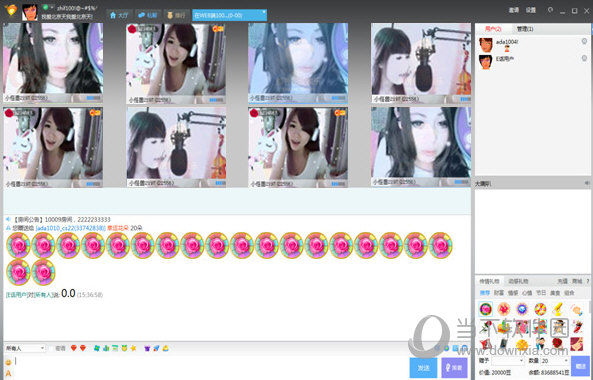Image resolution: width=593 pixels, height=380 pixels.
Task: Pick the yellow flower gift in bottom row
Action: (x=522, y=344)
